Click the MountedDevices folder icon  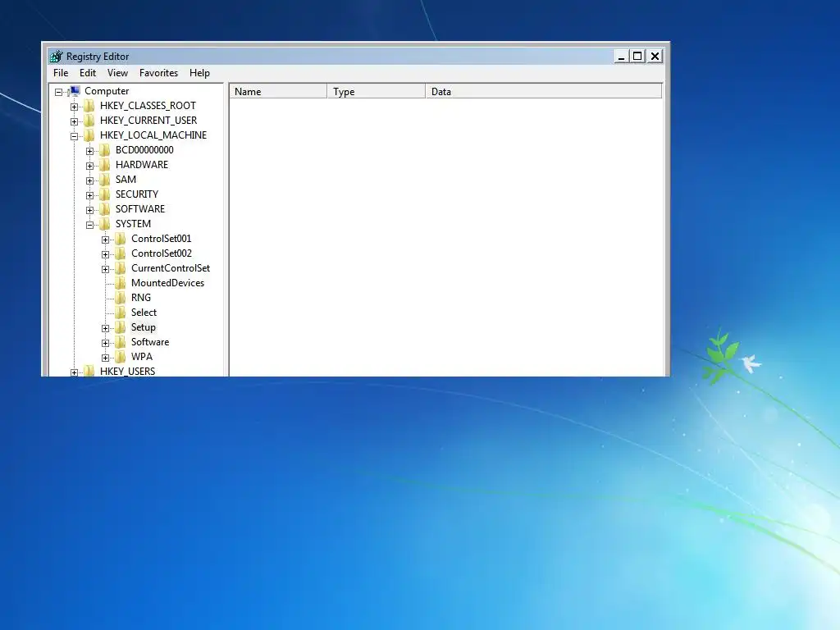pyautogui.click(x=121, y=283)
